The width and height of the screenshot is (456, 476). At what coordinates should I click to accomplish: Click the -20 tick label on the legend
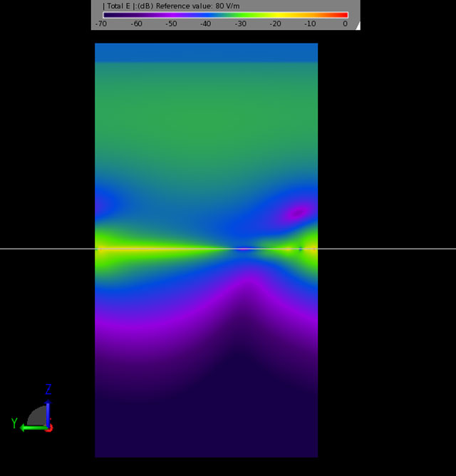[x=275, y=24]
